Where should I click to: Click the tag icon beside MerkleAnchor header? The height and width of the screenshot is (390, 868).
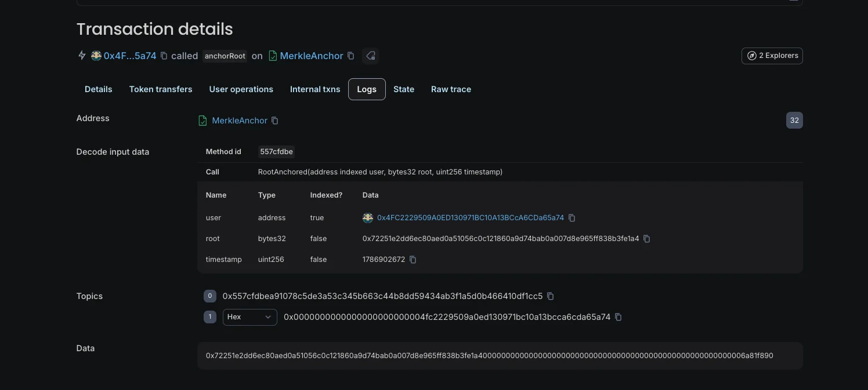(370, 56)
